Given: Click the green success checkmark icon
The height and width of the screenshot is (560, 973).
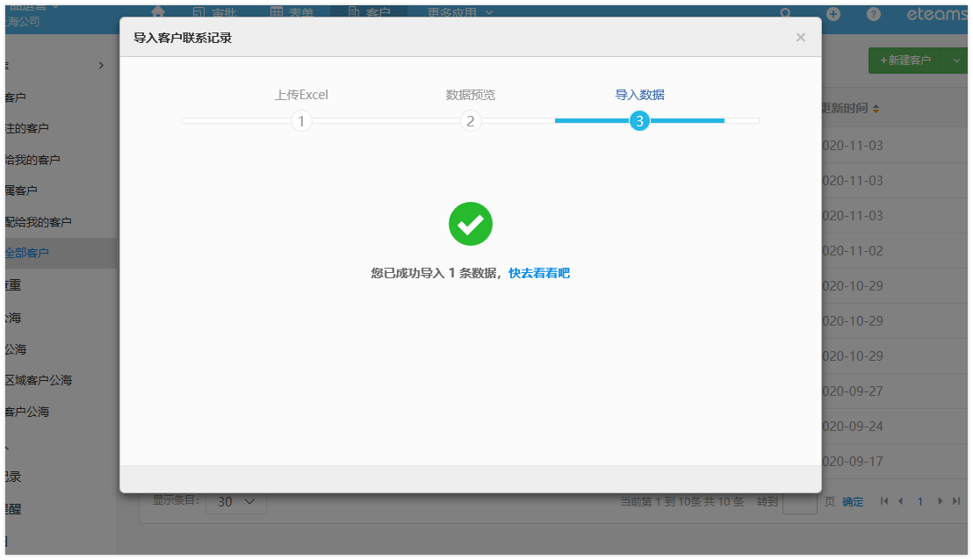Looking at the screenshot, I should pyautogui.click(x=471, y=224).
